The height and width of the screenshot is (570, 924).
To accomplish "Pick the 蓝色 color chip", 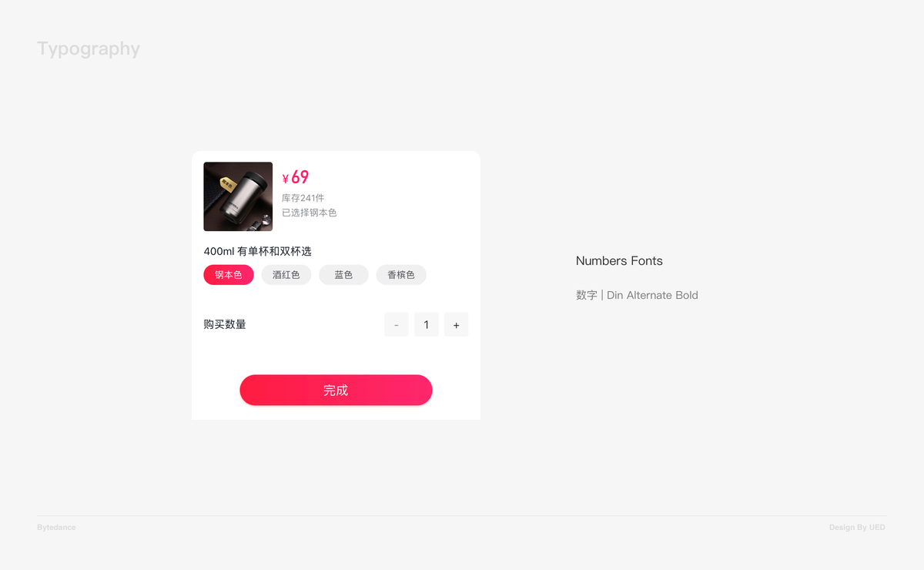I will (x=343, y=275).
